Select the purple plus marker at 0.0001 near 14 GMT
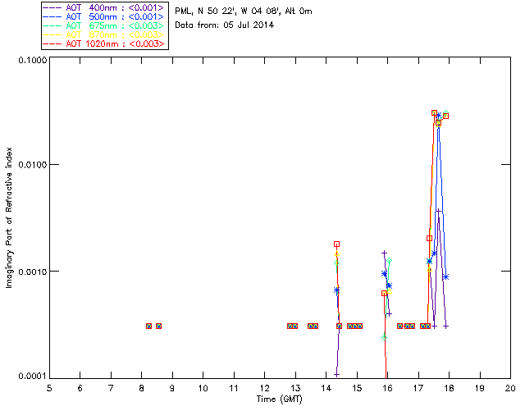 pyautogui.click(x=336, y=374)
